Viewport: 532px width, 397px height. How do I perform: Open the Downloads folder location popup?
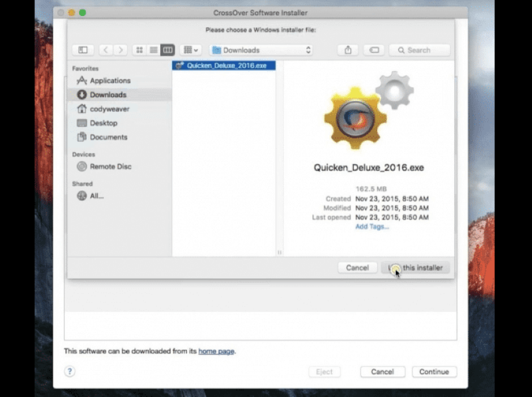(x=261, y=50)
